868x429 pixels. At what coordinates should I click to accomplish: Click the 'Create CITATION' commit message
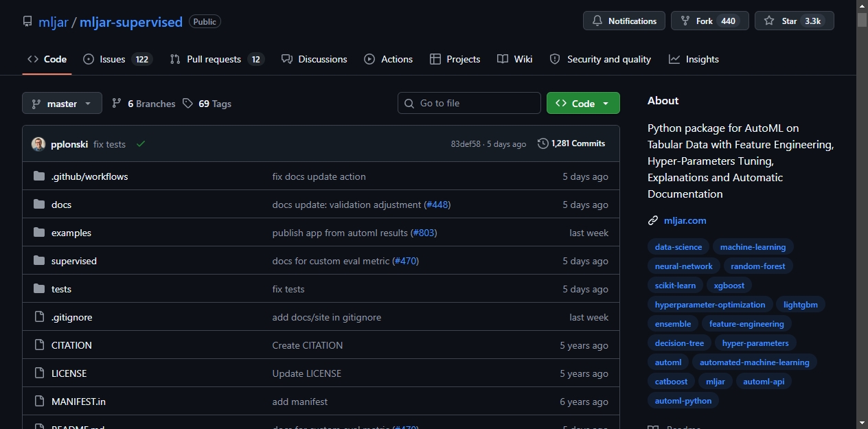click(x=307, y=345)
